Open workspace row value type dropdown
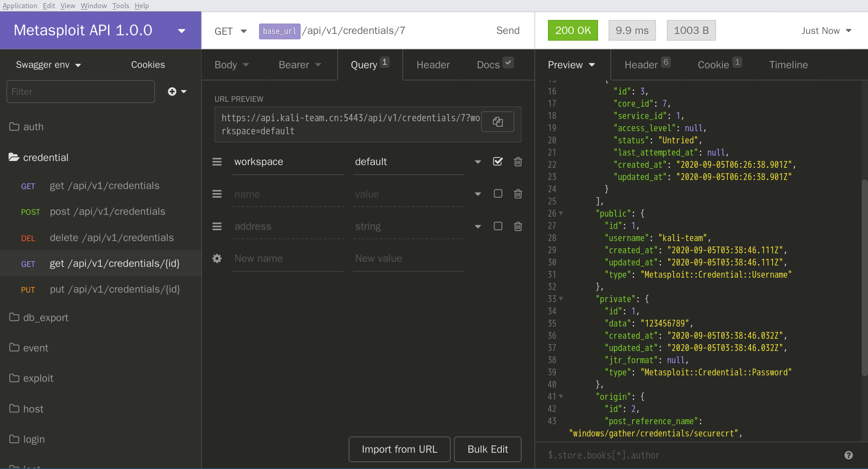The width and height of the screenshot is (868, 469). coord(478,162)
